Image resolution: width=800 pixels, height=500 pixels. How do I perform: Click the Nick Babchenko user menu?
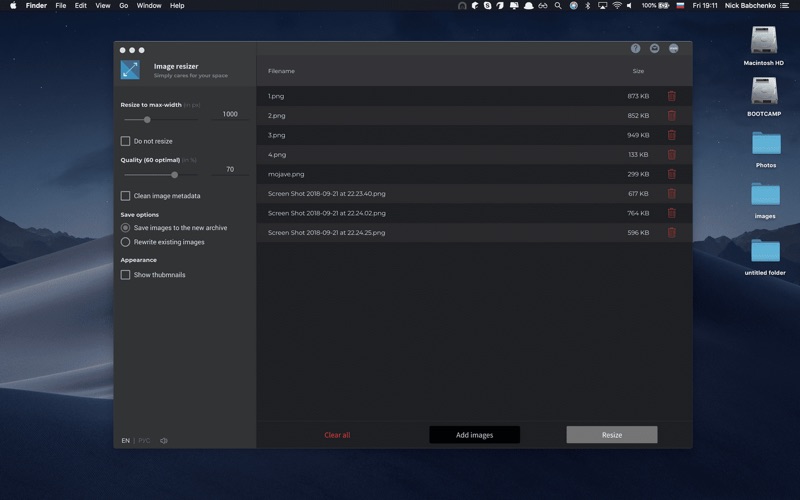[x=750, y=6]
